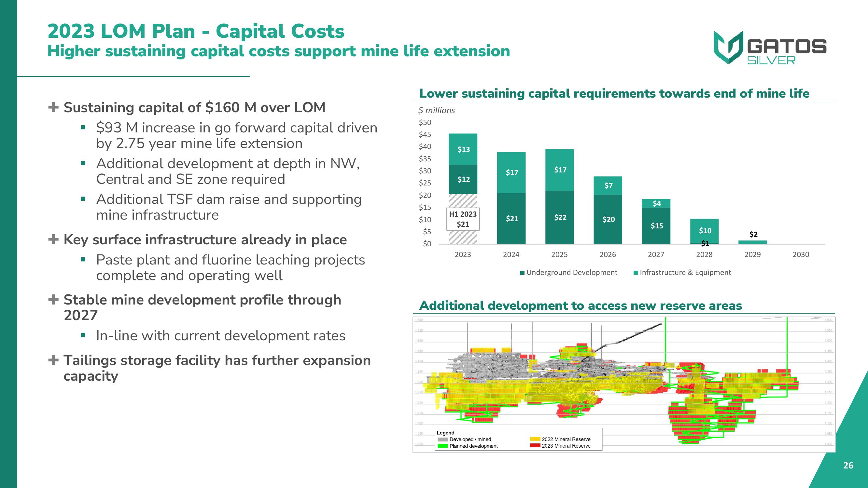
Task: Click the $50 y-axis label
Action: [425, 122]
